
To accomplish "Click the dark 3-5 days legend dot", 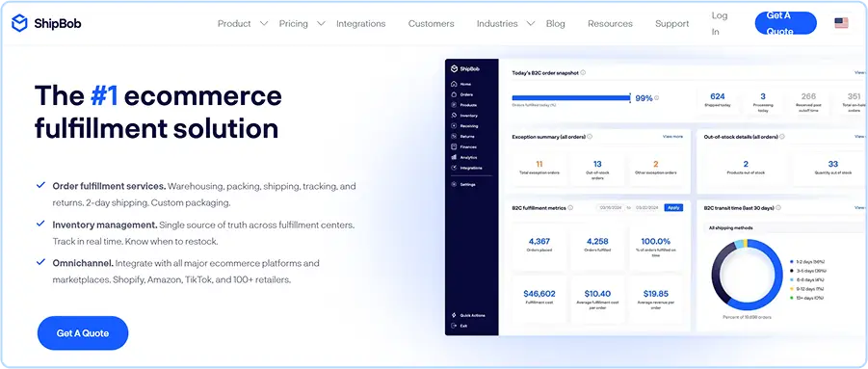I will tap(792, 271).
